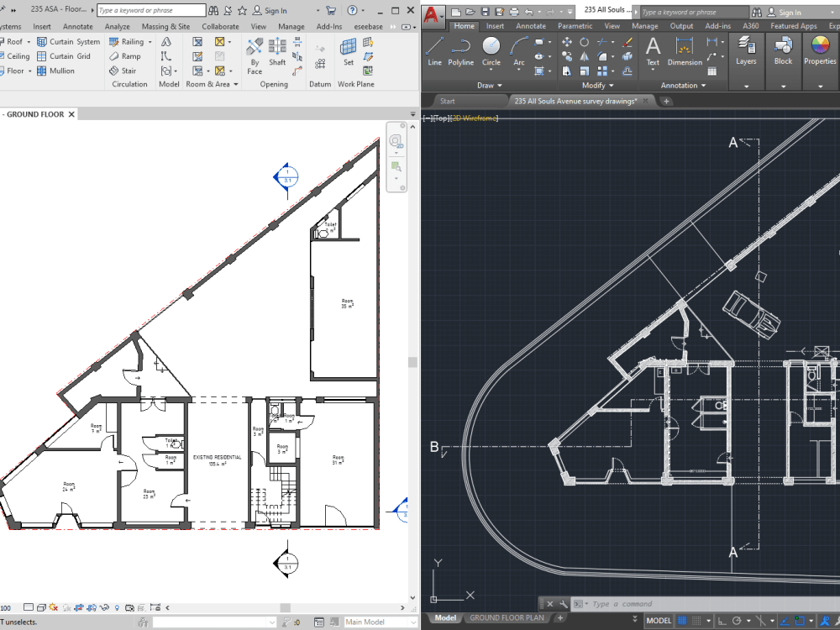Open the Block panel in AutoCAD
The image size is (840, 630).
pos(783,51)
